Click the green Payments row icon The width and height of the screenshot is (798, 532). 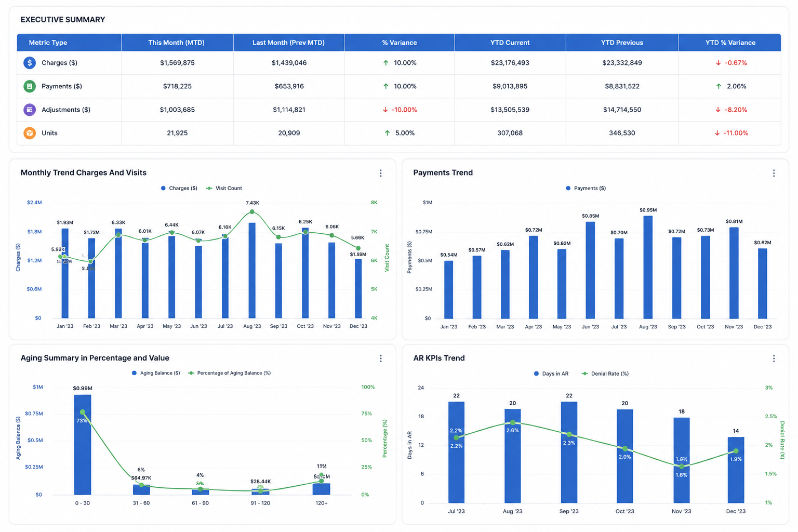30,86
